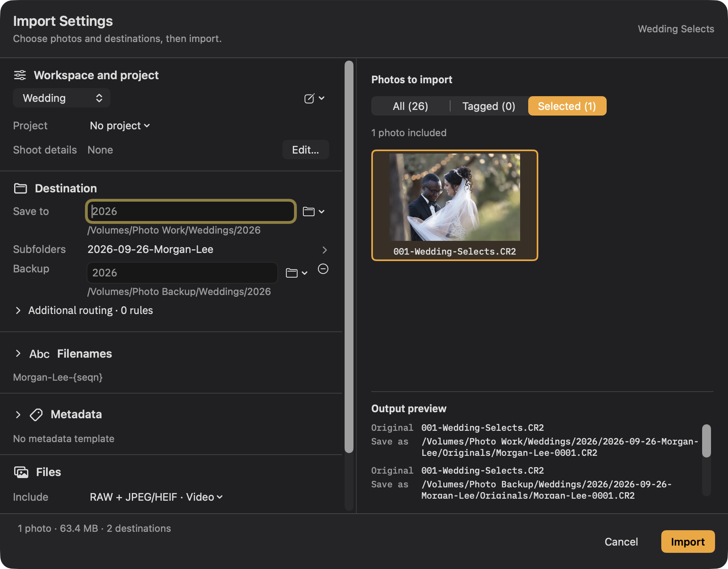
Task: Click the /Volumes/Photo Work/Weddings/2026 path
Action: pos(174,230)
